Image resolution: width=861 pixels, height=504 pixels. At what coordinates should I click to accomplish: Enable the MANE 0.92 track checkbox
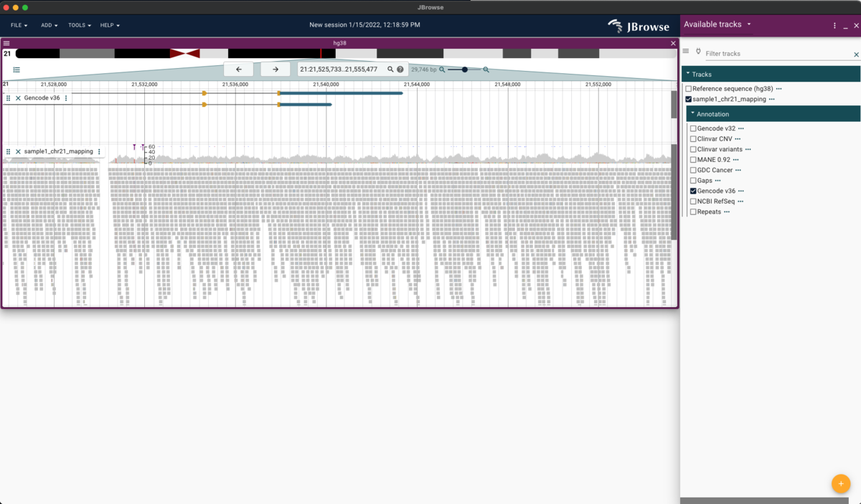point(693,160)
